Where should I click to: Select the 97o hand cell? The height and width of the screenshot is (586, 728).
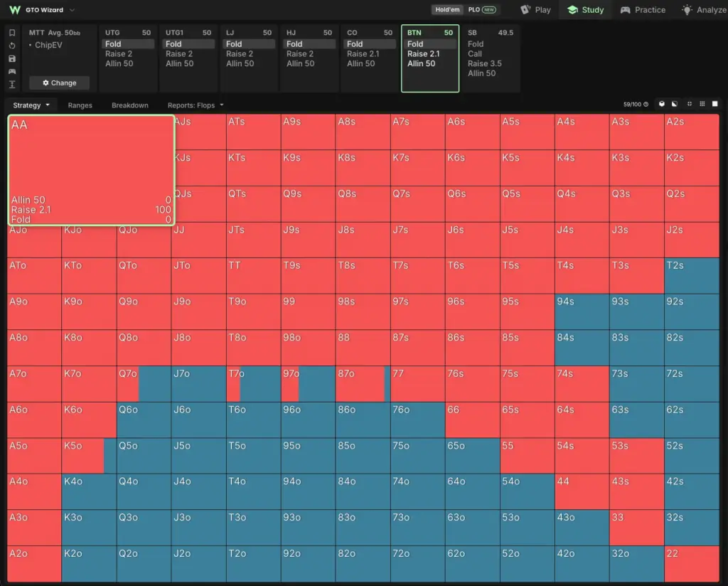tap(308, 384)
